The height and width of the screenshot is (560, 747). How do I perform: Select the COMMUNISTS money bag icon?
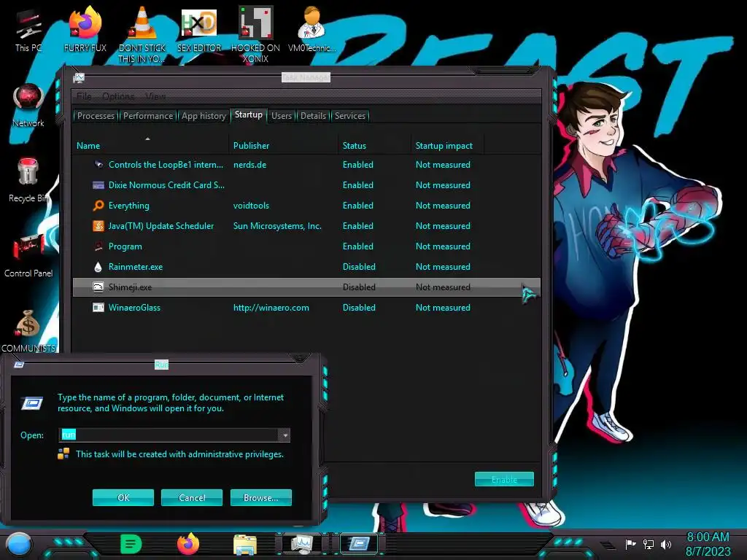[28, 330]
